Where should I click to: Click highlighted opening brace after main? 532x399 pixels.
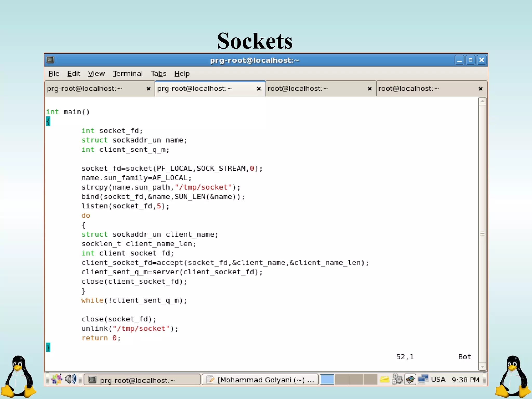pos(48,121)
